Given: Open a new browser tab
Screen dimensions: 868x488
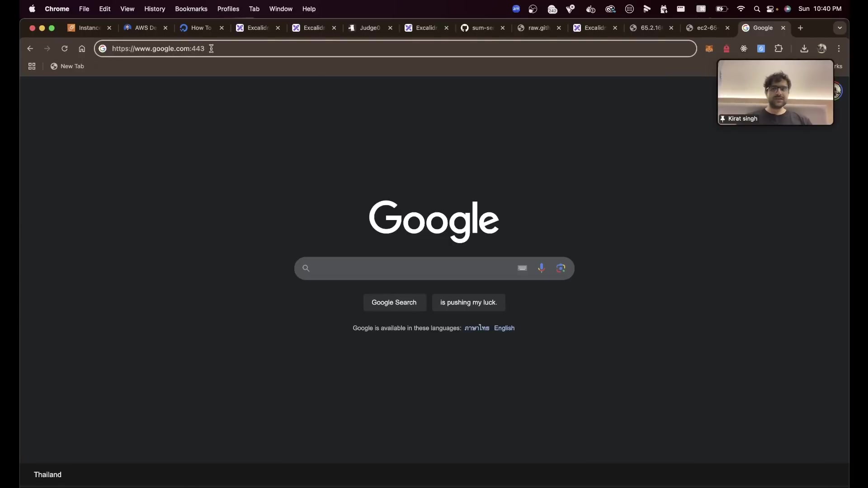Looking at the screenshot, I should pos(801,28).
